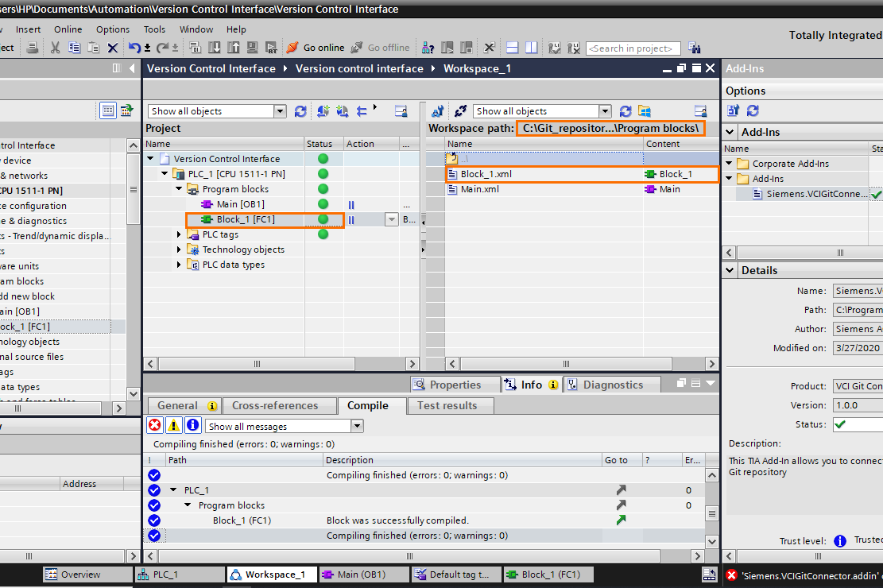Collapse Corporate Add-Ins folder

click(x=729, y=164)
